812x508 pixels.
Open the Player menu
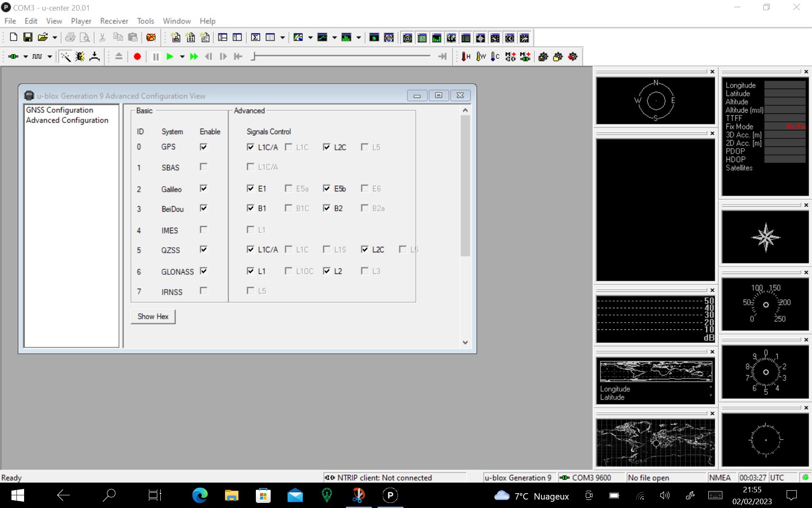point(81,21)
